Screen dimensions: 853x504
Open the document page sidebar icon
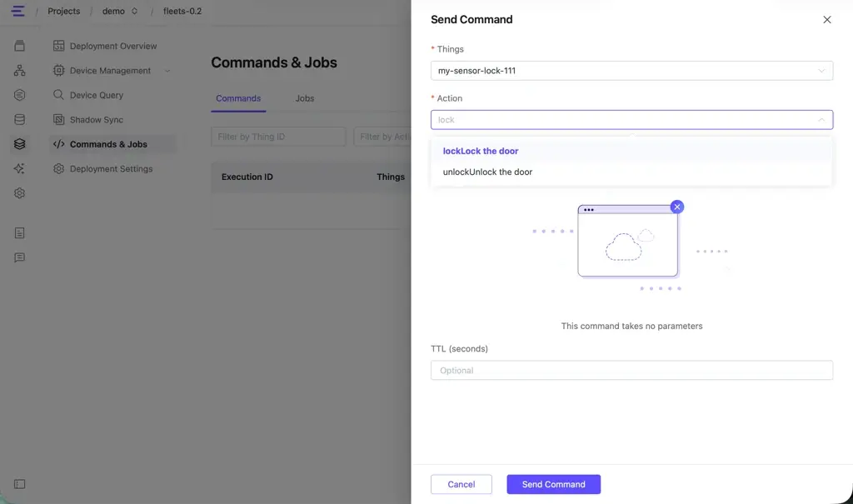(x=20, y=233)
